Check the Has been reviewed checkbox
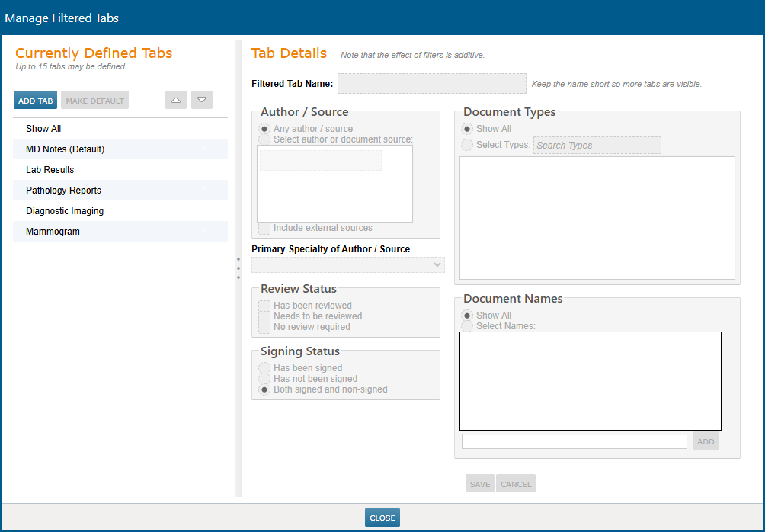 tap(264, 305)
